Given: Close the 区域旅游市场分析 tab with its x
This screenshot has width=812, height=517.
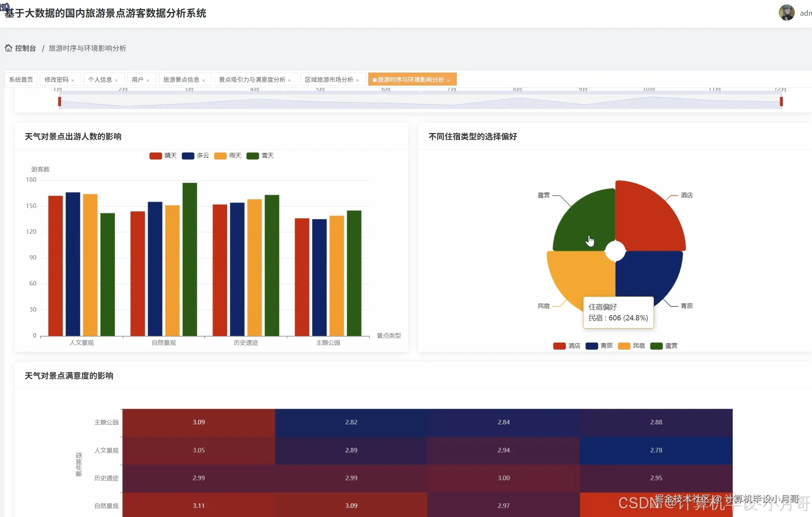Looking at the screenshot, I should tap(358, 80).
